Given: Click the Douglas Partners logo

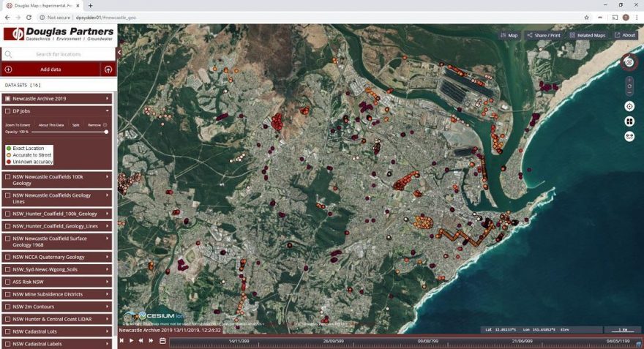Looking at the screenshot, I should 59,34.
